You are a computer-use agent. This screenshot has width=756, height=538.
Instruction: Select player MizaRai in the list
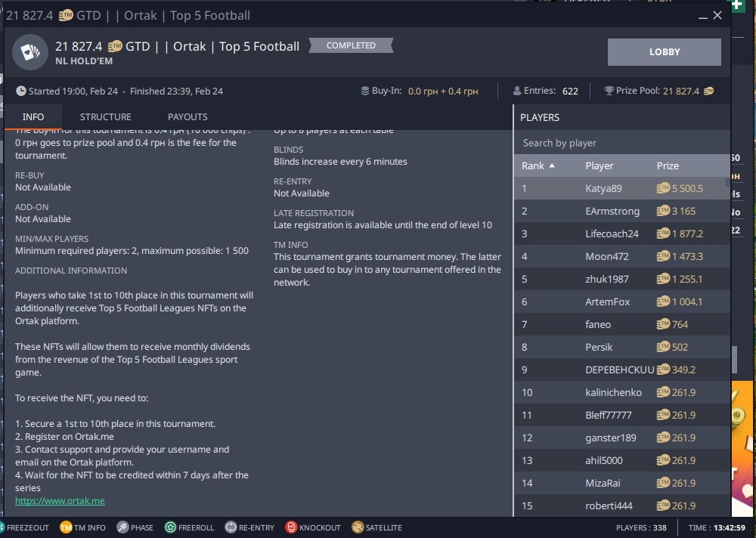coord(622,483)
